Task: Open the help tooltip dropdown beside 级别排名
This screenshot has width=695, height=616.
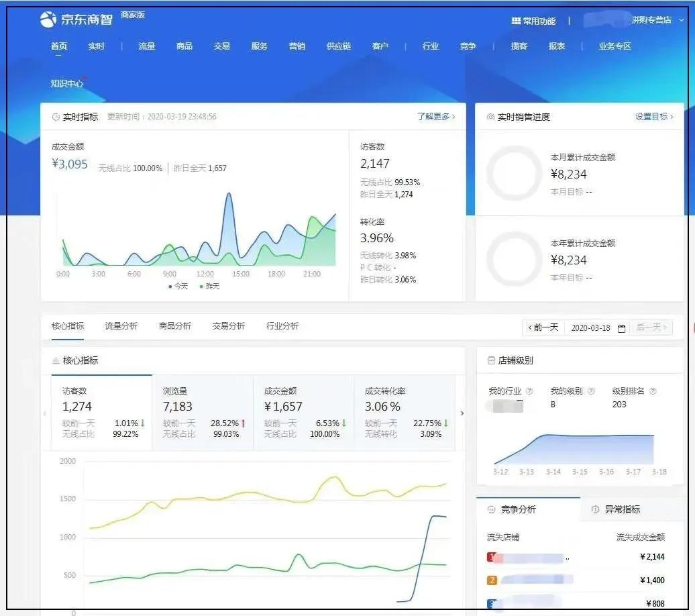Action: (651, 390)
